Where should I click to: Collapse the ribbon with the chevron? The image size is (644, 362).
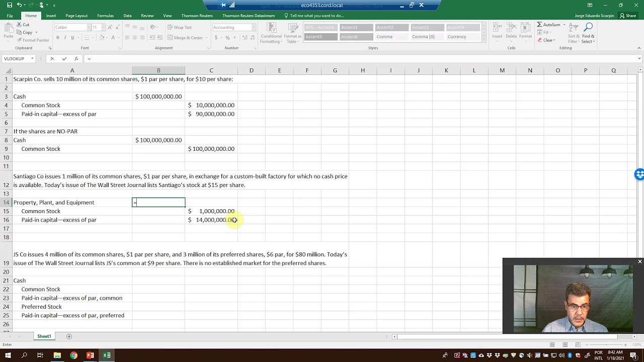(639, 48)
